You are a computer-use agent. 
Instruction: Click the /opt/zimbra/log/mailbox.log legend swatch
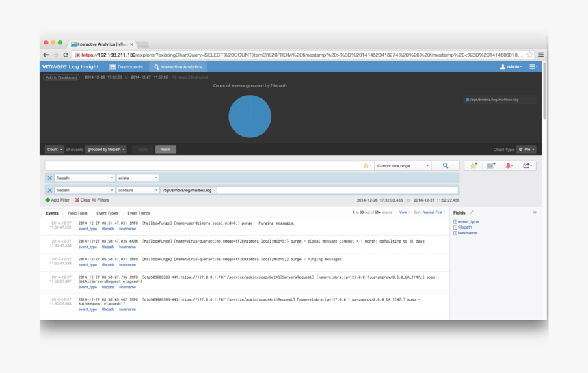click(x=467, y=100)
